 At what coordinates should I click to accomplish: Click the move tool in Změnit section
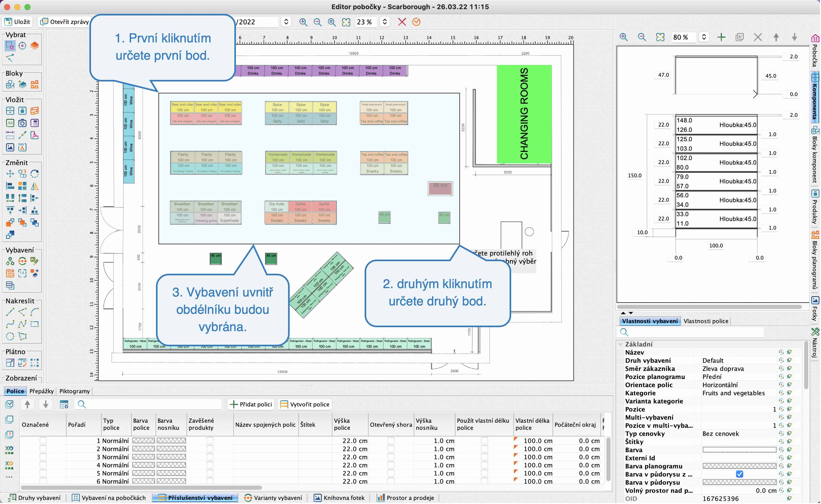click(x=10, y=174)
